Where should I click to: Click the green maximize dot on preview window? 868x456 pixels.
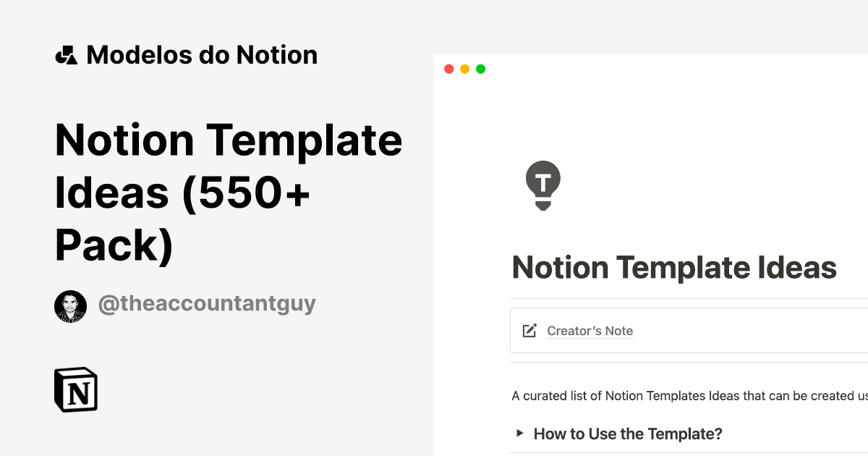[x=481, y=69]
